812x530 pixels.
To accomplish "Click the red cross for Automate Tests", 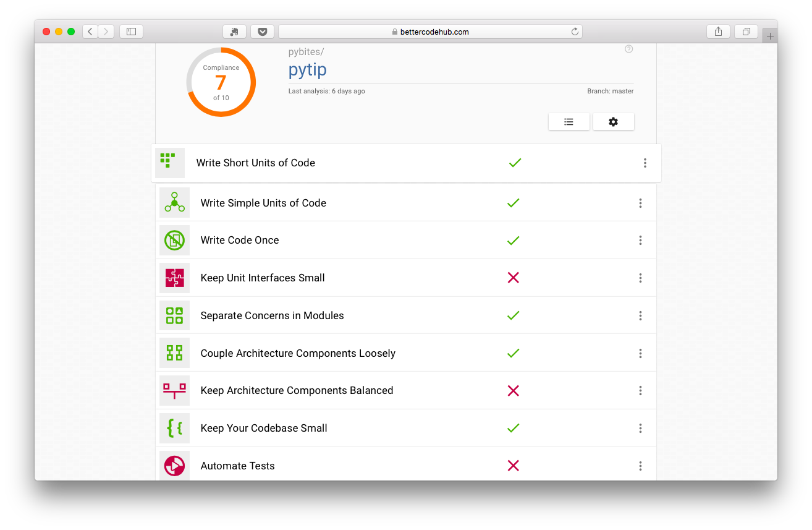I will (513, 466).
